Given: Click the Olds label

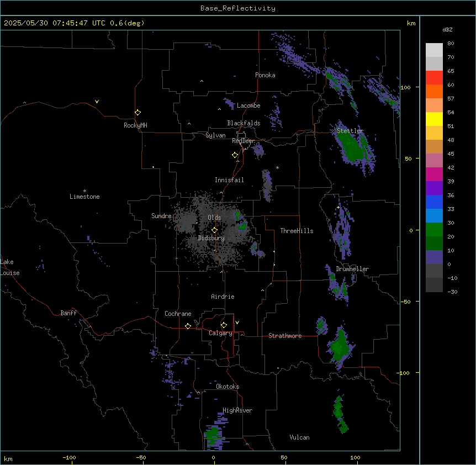Looking at the screenshot, I should 214,218.
